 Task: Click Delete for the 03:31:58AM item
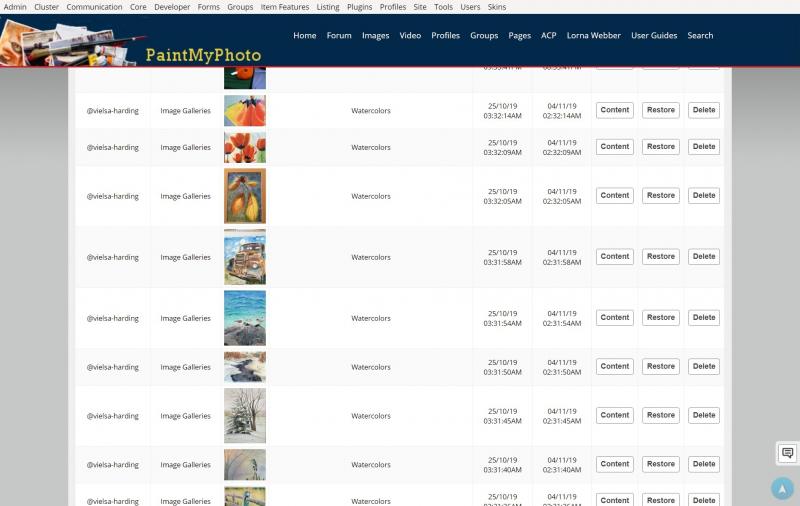coord(704,257)
